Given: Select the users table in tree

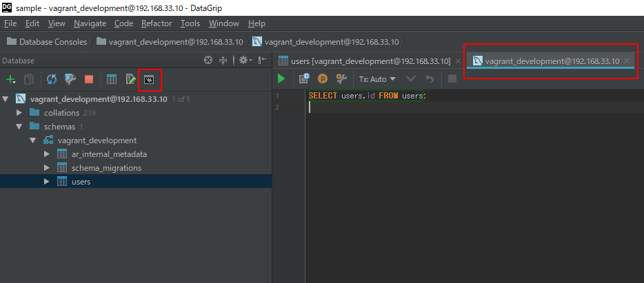Looking at the screenshot, I should 81,181.
